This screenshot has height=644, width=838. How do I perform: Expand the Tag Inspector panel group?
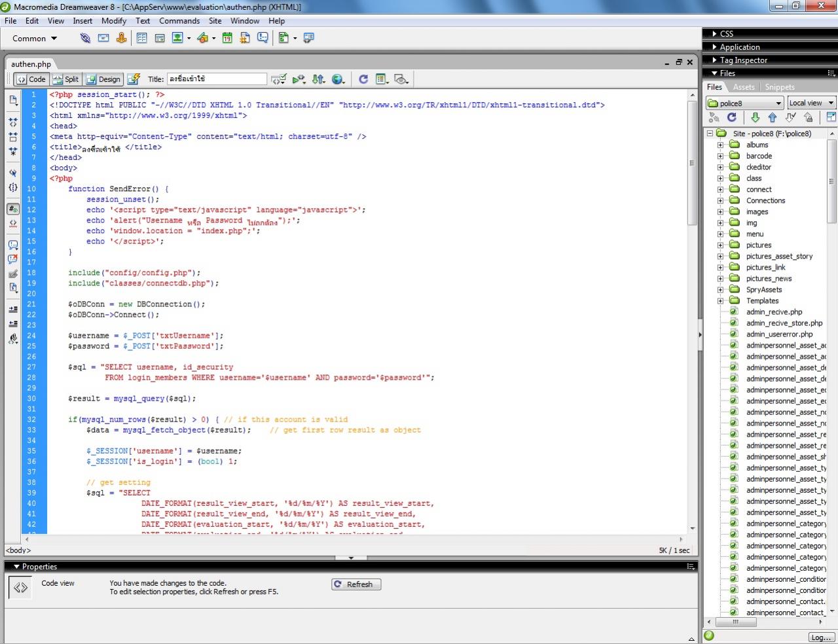(714, 60)
